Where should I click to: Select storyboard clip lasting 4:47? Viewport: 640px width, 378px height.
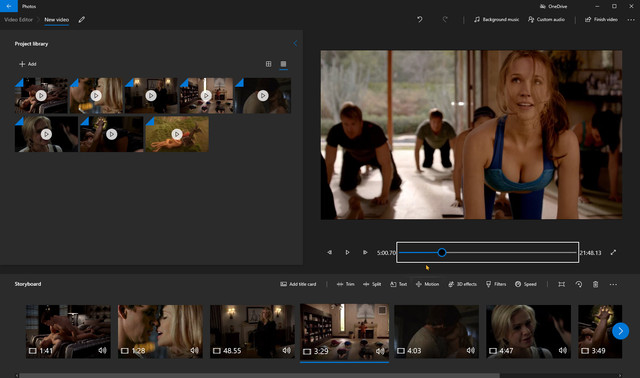coord(529,331)
